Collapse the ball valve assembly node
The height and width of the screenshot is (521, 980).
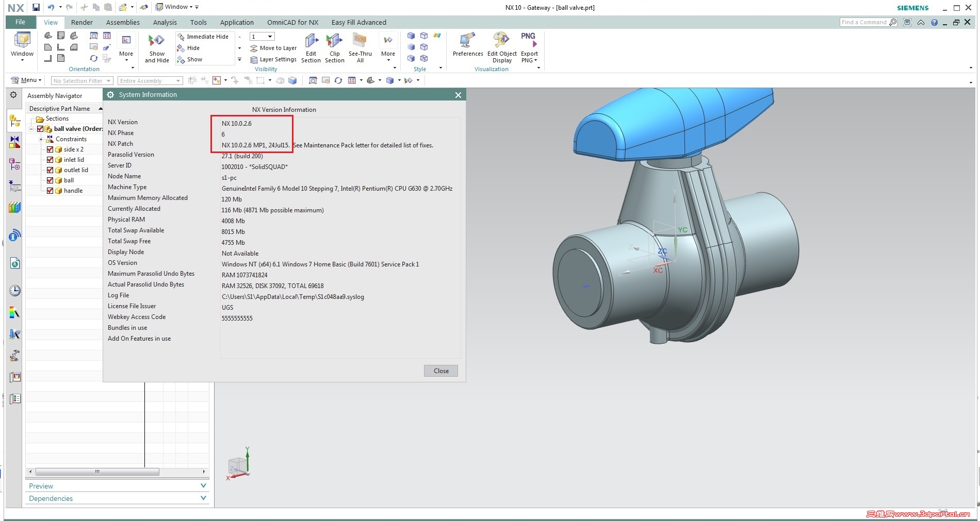click(x=31, y=129)
